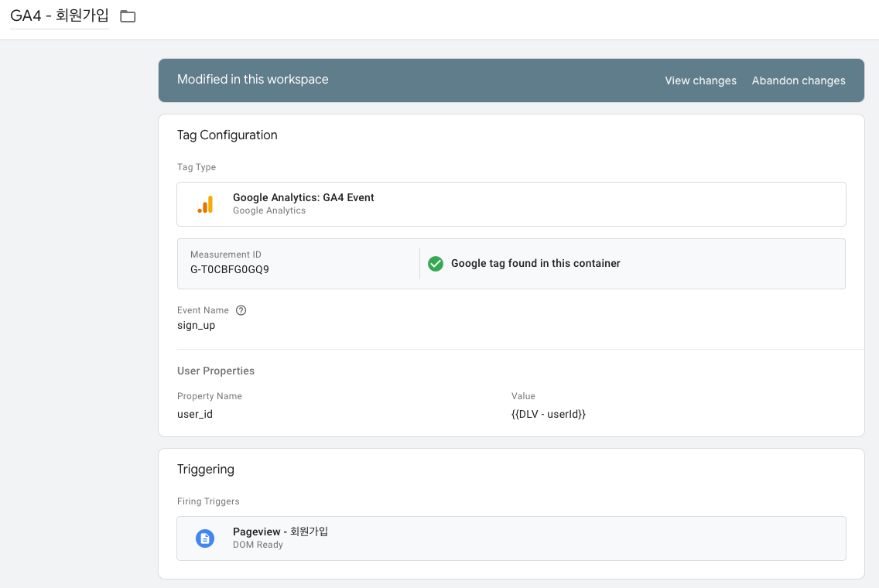879x588 pixels.
Task: Click the Modified in this workspace banner text
Action: point(253,80)
